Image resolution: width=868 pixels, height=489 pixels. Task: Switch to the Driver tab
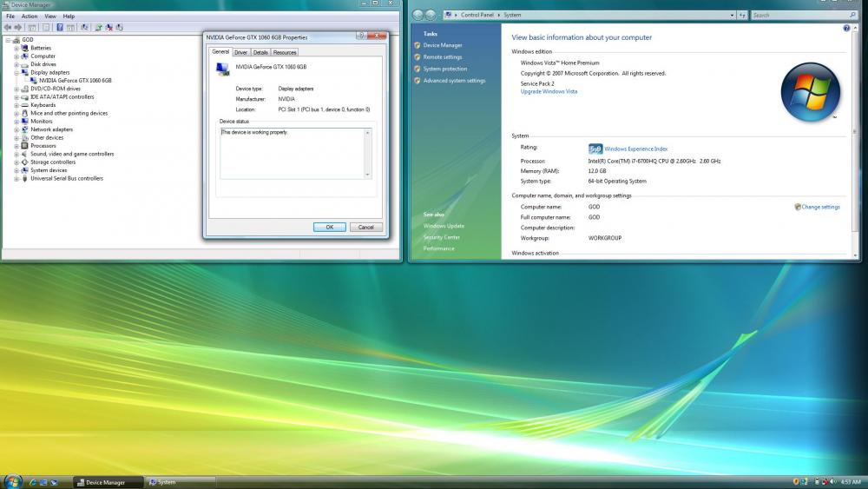(x=240, y=52)
